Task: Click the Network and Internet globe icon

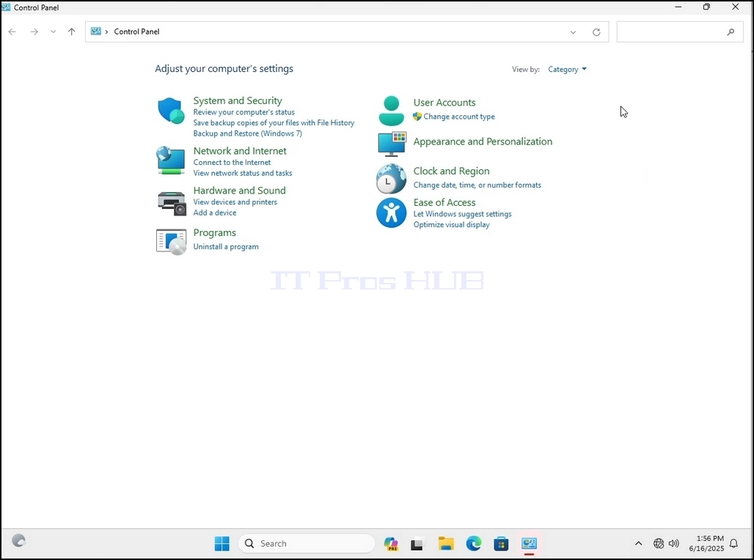Action: [171, 161]
